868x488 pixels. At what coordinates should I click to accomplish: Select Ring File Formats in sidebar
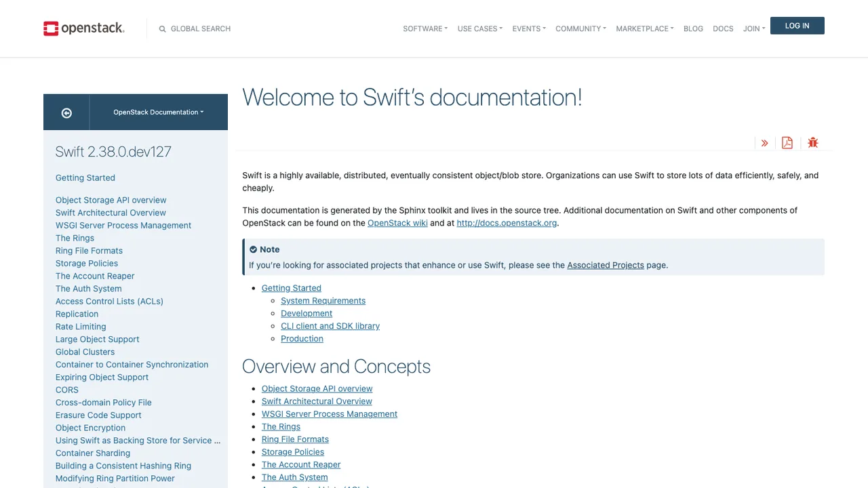[89, 251]
